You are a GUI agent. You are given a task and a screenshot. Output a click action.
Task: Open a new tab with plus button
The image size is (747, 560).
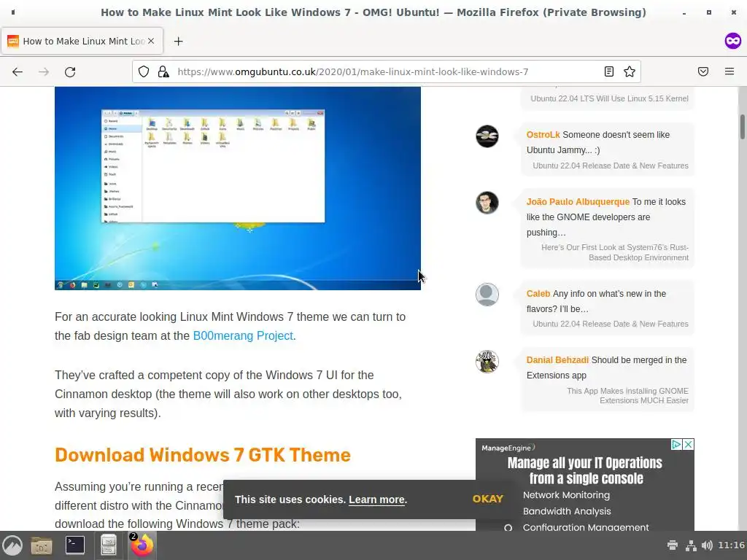[x=178, y=42]
